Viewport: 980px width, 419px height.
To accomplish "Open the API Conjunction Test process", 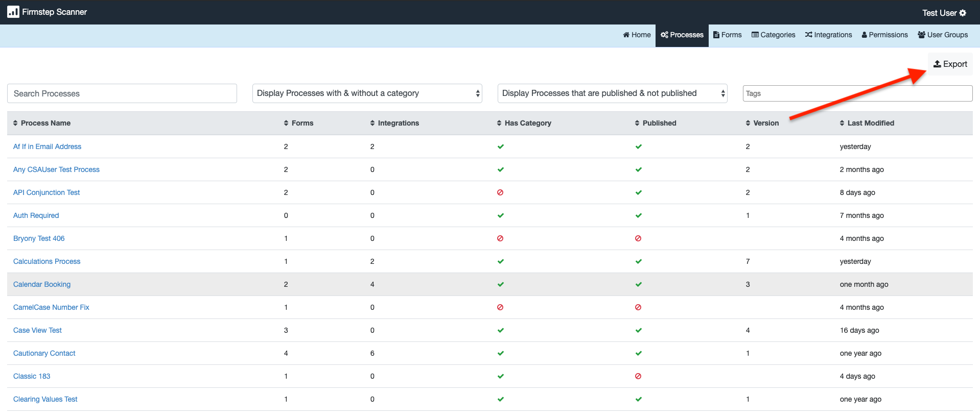I will click(x=46, y=192).
